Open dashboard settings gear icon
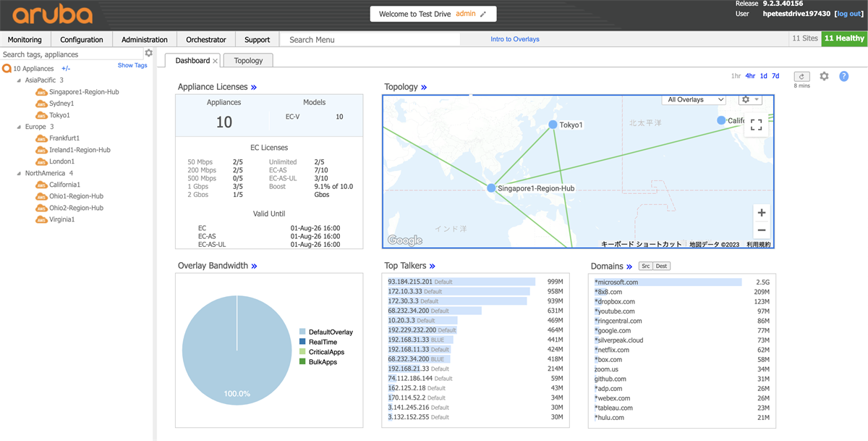Viewport: 868px width, 441px height. pos(825,76)
